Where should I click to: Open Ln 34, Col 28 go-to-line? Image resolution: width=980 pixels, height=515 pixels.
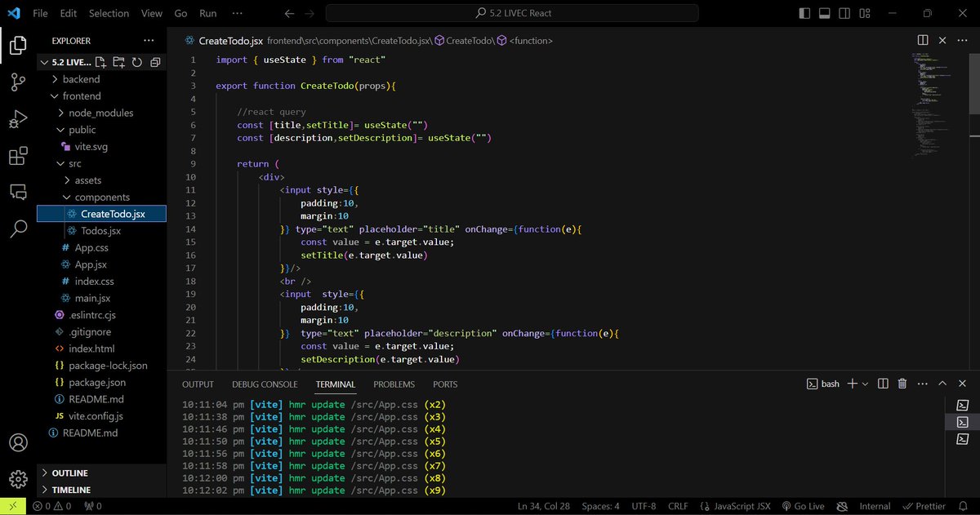(x=546, y=507)
